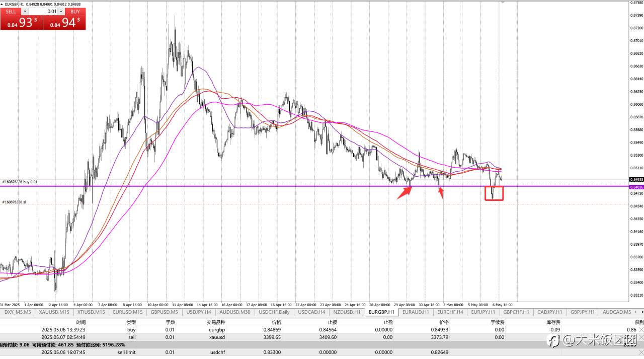Click the 止盈 column header

388,322
